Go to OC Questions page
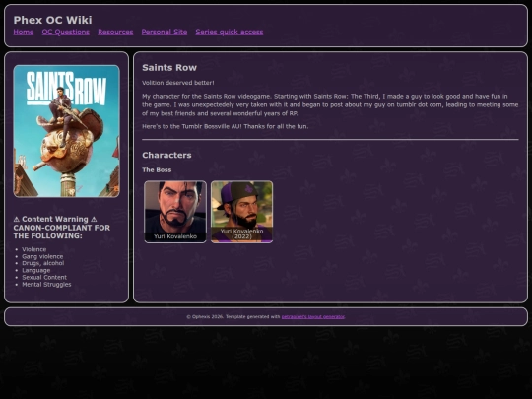The height and width of the screenshot is (399, 532). [x=66, y=32]
